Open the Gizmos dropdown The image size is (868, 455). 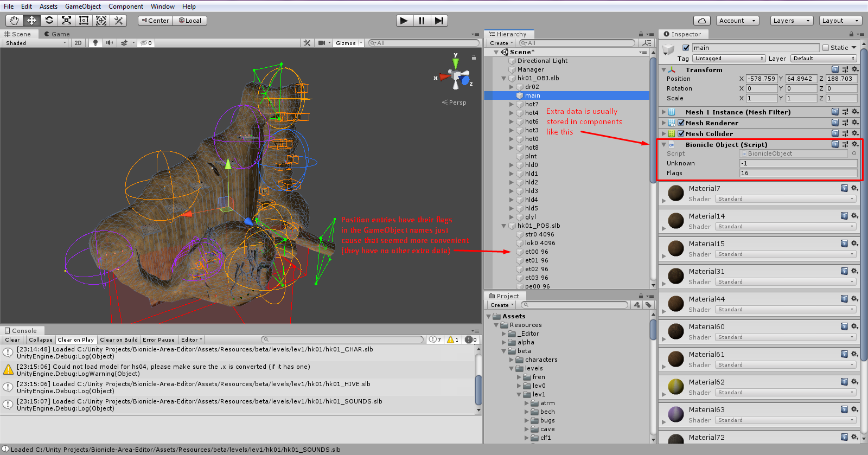tap(348, 43)
